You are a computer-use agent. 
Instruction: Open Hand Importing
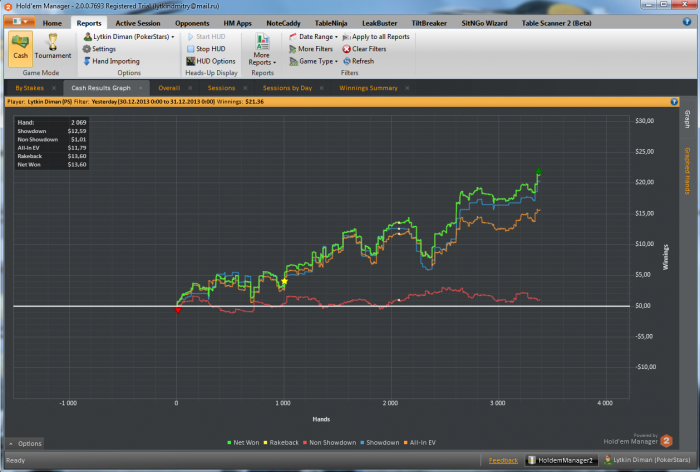point(112,61)
